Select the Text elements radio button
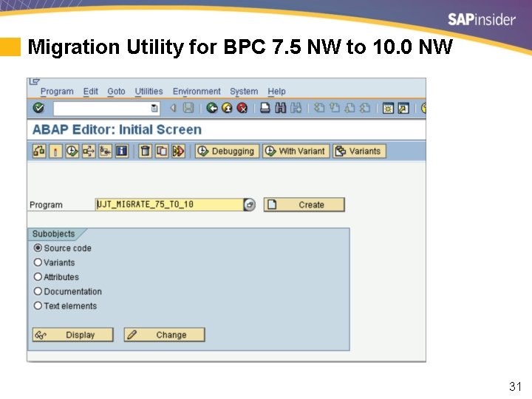532x399 pixels. pos(38,306)
